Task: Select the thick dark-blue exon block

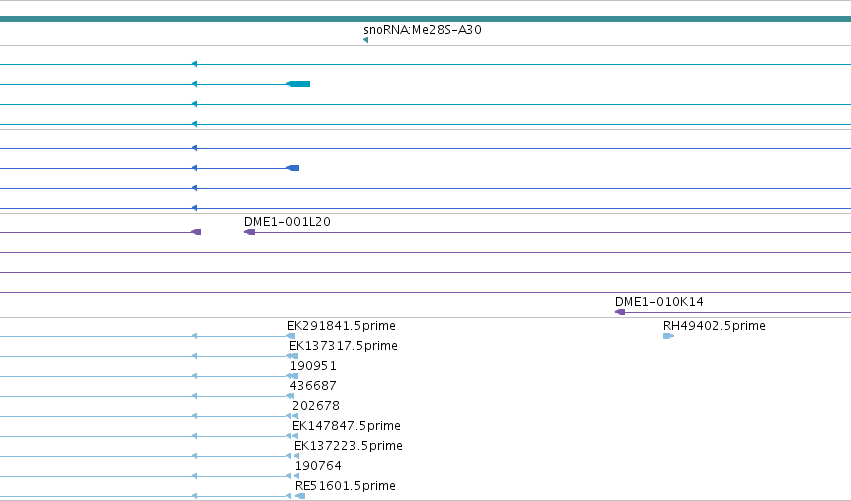Action: pos(293,168)
